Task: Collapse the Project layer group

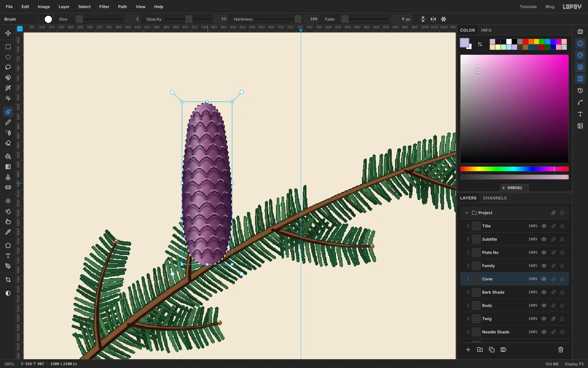Action: point(467,213)
